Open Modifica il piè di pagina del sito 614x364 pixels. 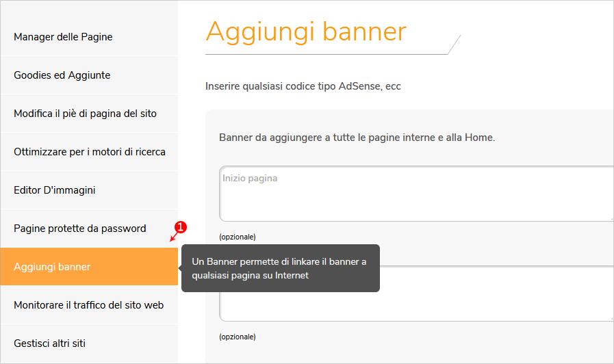[x=89, y=114]
